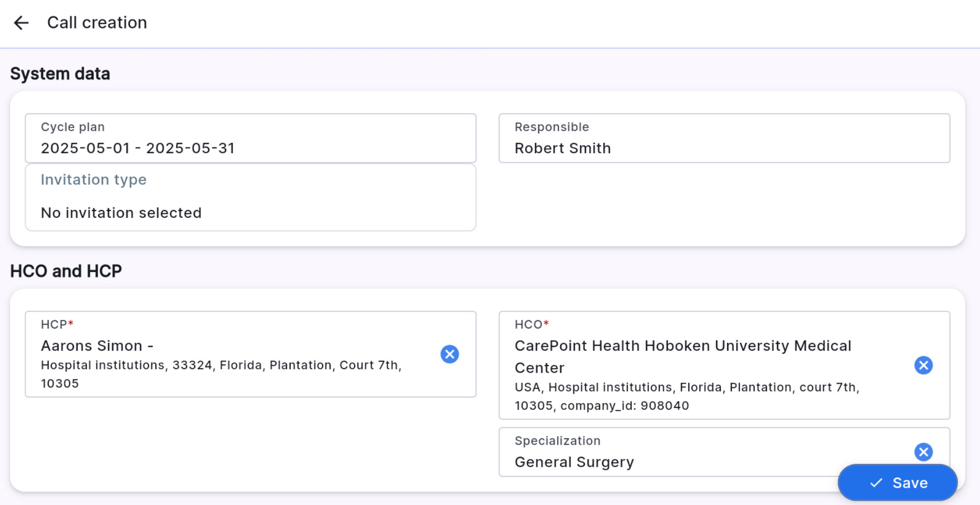Click the checkmark icon on Save

click(x=876, y=483)
